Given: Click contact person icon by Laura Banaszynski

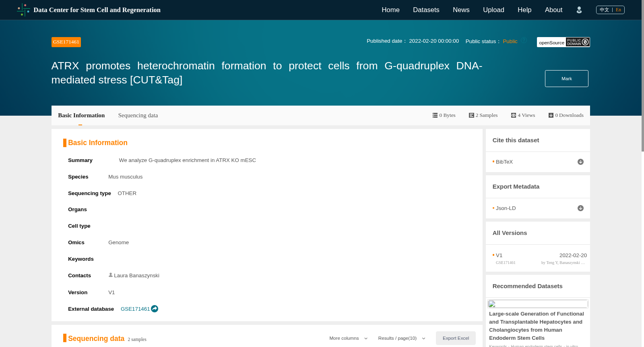Looking at the screenshot, I should point(111,275).
